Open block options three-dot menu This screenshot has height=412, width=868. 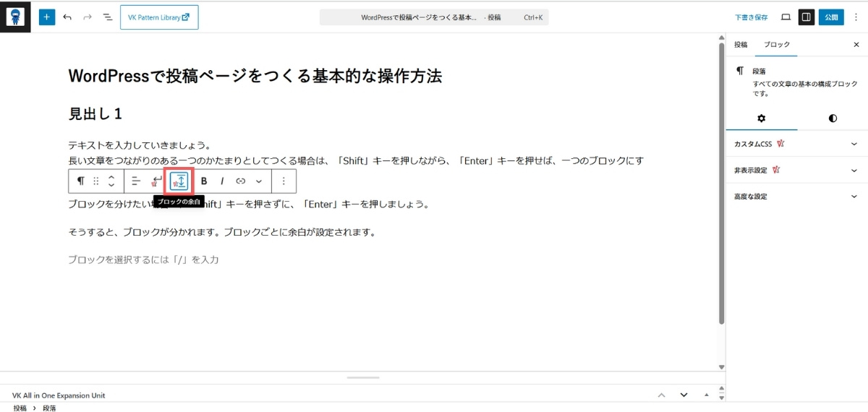[x=284, y=181]
